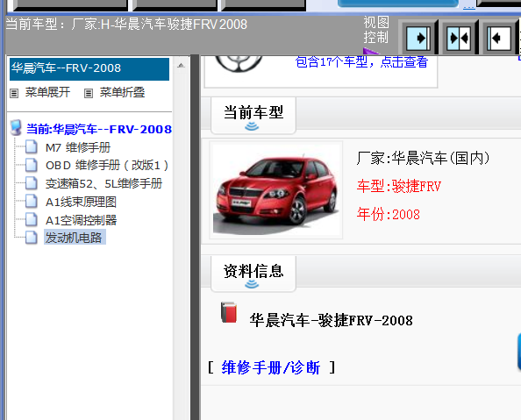Open the 维修手册/诊断 link
This screenshot has height=420, width=521.
(271, 367)
